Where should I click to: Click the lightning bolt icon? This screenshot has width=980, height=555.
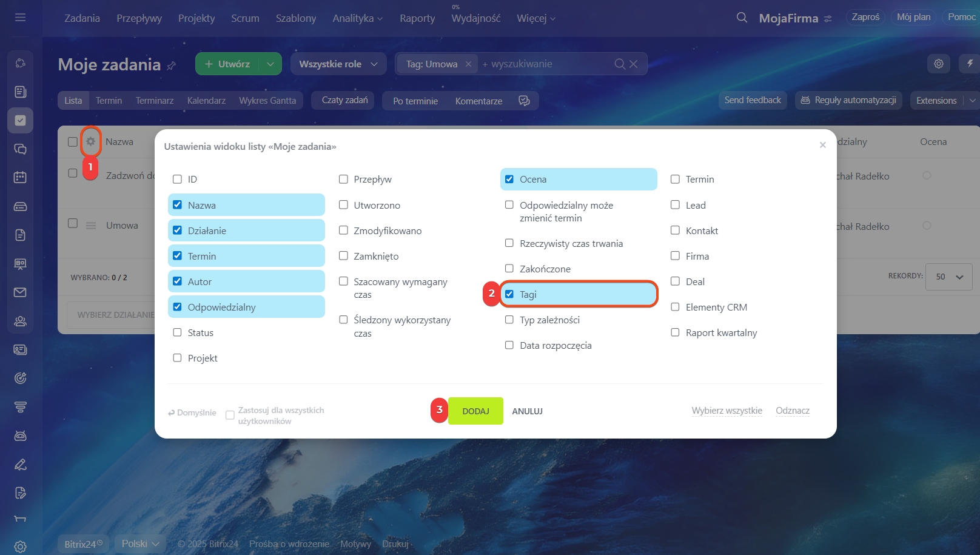970,64
